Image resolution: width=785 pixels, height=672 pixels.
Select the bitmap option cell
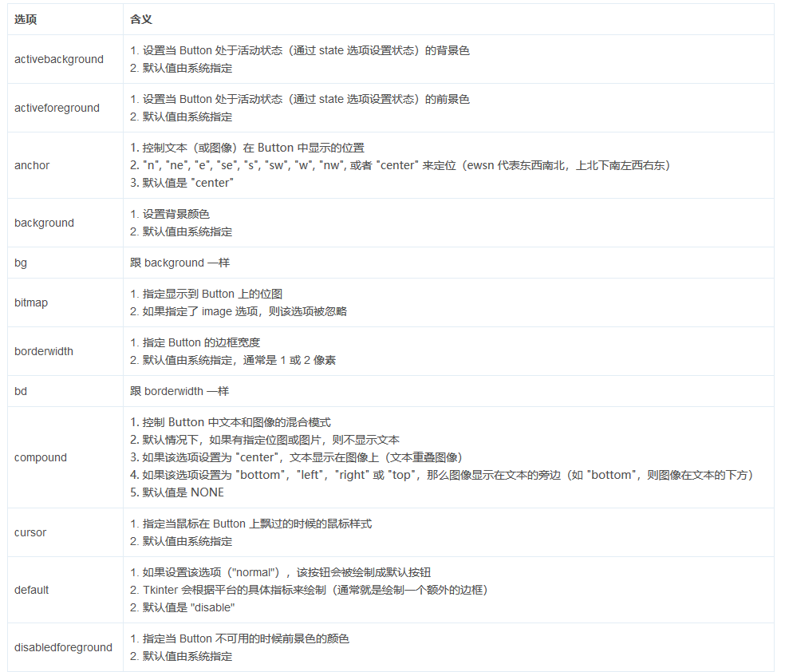pyautogui.click(x=32, y=303)
